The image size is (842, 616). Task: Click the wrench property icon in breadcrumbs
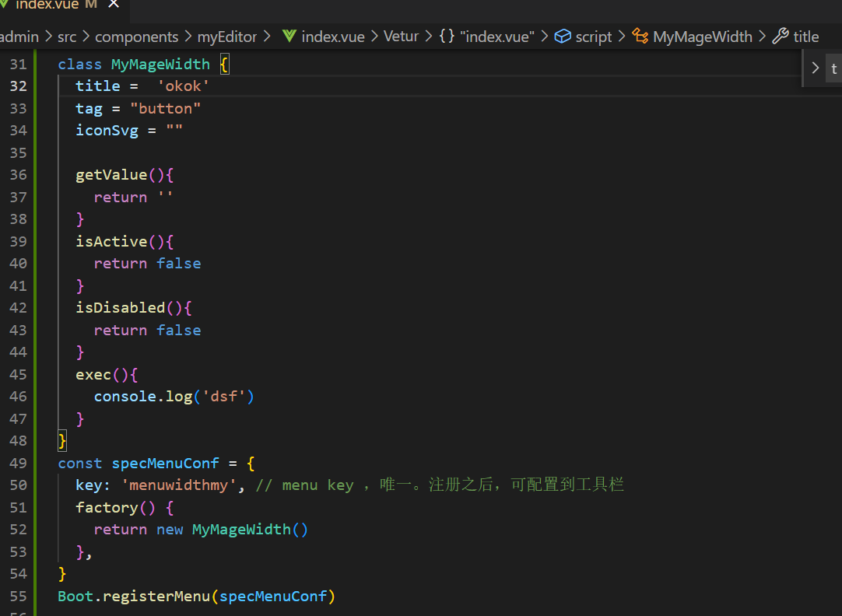coord(781,36)
